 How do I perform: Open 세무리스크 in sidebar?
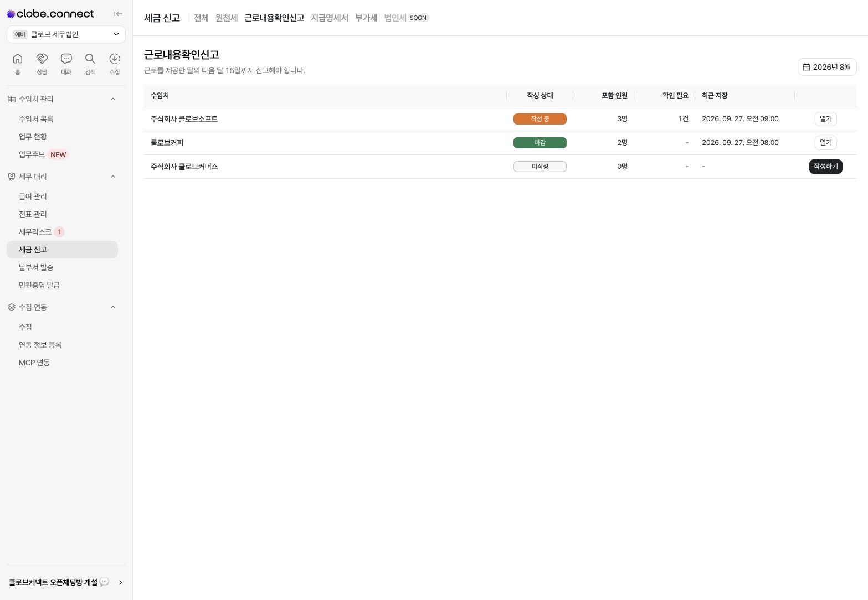(62, 232)
